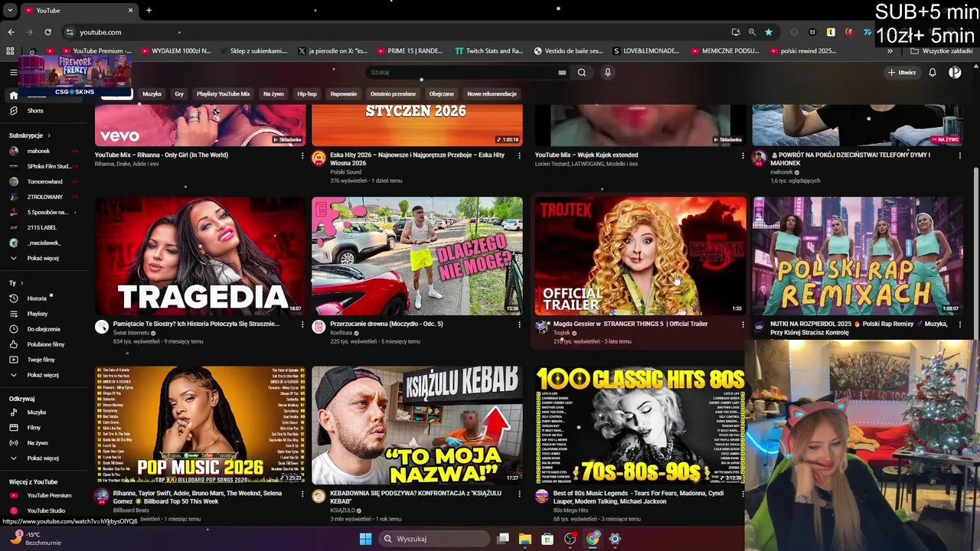Image resolution: width=980 pixels, height=551 pixels.
Task: Open the Świat Internetu channel name
Action: pyautogui.click(x=131, y=333)
